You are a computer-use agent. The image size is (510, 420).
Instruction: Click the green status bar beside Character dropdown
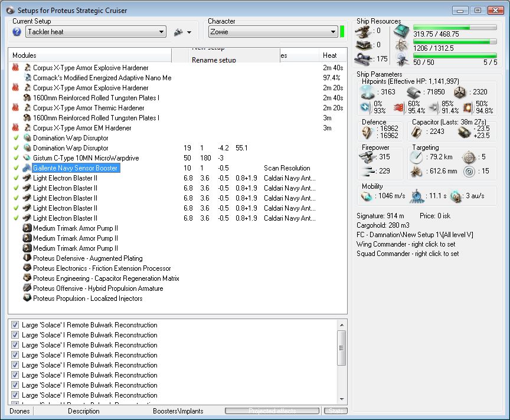click(342, 32)
